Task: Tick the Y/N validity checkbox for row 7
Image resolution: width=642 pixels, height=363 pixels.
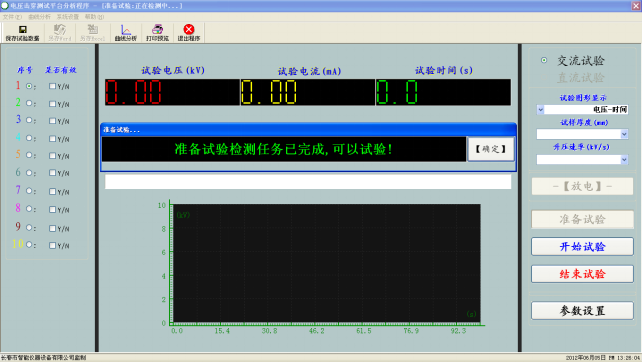Action: coord(52,191)
